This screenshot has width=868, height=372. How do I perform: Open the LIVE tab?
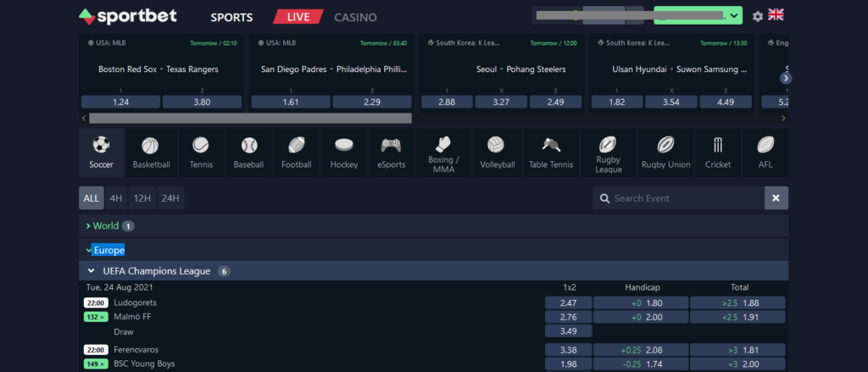[x=298, y=17]
